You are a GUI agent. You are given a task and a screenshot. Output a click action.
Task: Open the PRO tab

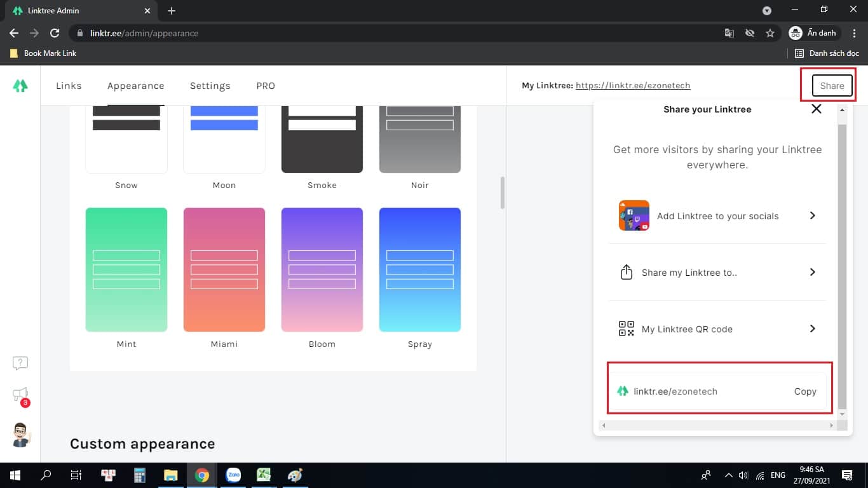(x=266, y=86)
